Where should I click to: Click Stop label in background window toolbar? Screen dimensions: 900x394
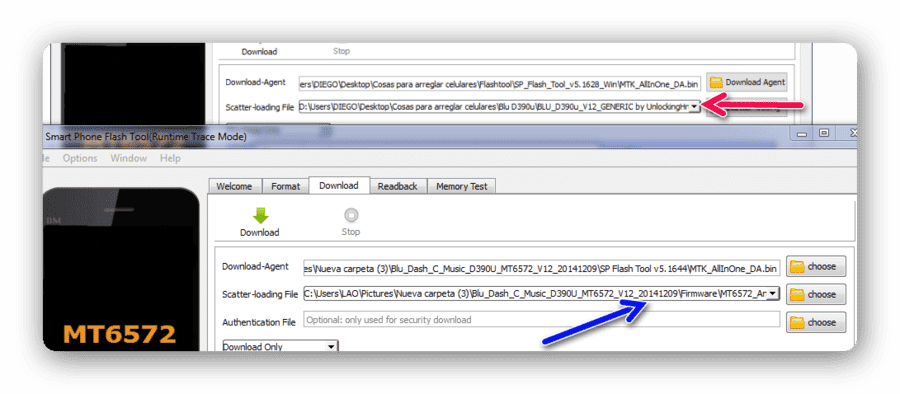(x=341, y=51)
